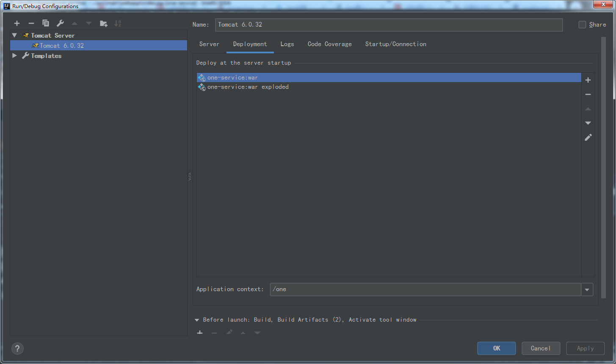616x364 pixels.
Task: Remove the selected run configuration
Action: [x=31, y=23]
